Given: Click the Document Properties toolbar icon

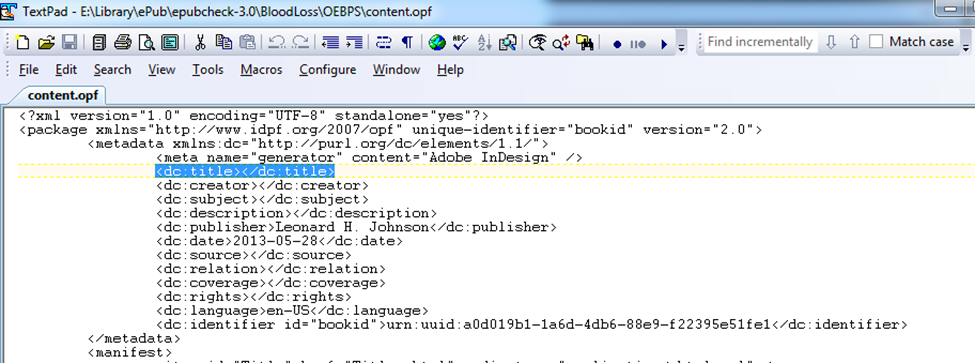Looking at the screenshot, I should pyautogui.click(x=169, y=42).
